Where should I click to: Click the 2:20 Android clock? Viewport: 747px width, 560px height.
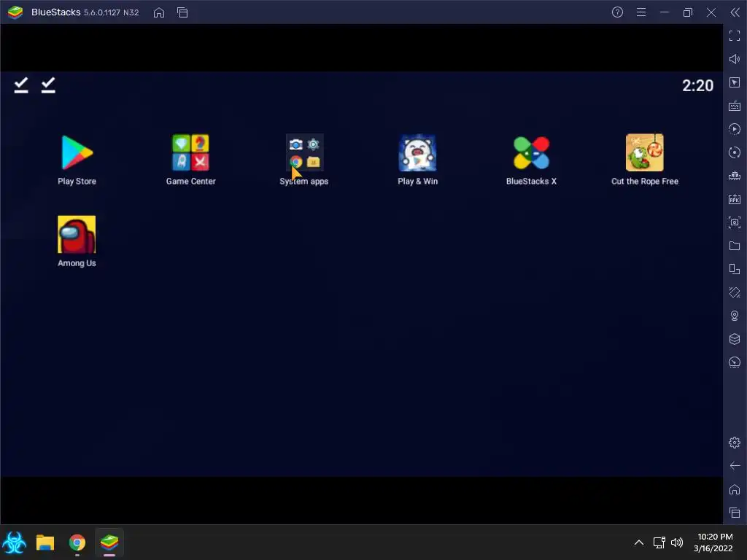point(697,86)
